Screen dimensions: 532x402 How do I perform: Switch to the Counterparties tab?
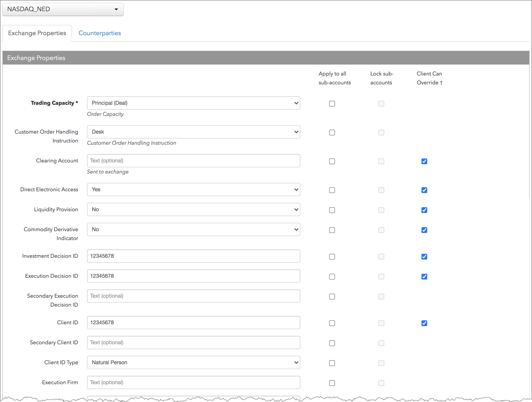pyautogui.click(x=100, y=33)
